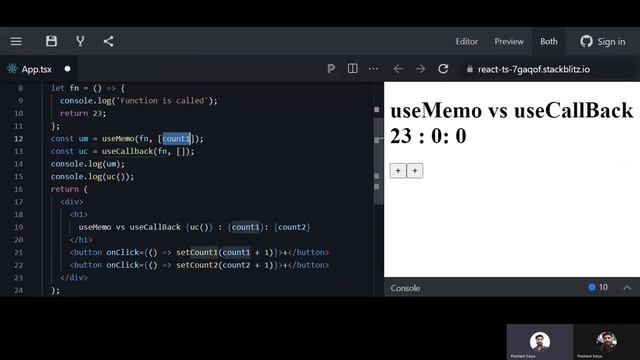Open editor more actions menu
The image size is (640, 360).
pyautogui.click(x=373, y=69)
